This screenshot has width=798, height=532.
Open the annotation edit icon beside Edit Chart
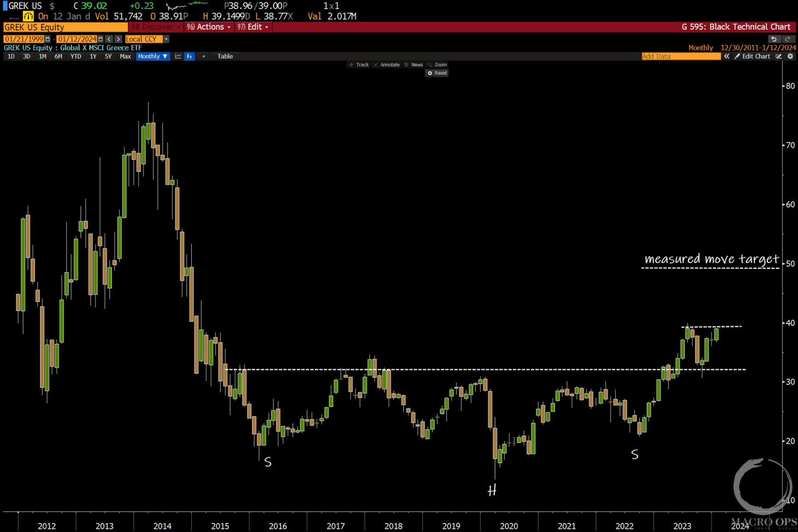point(778,56)
